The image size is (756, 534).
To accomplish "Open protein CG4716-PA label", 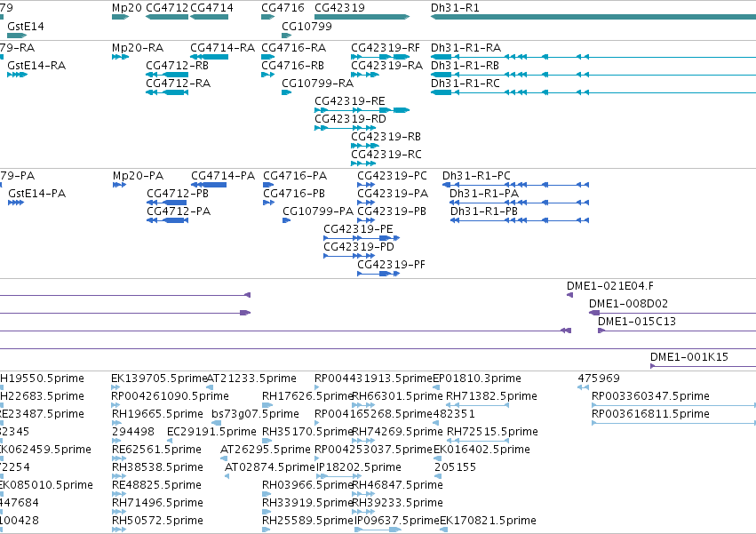I will 295,176.
